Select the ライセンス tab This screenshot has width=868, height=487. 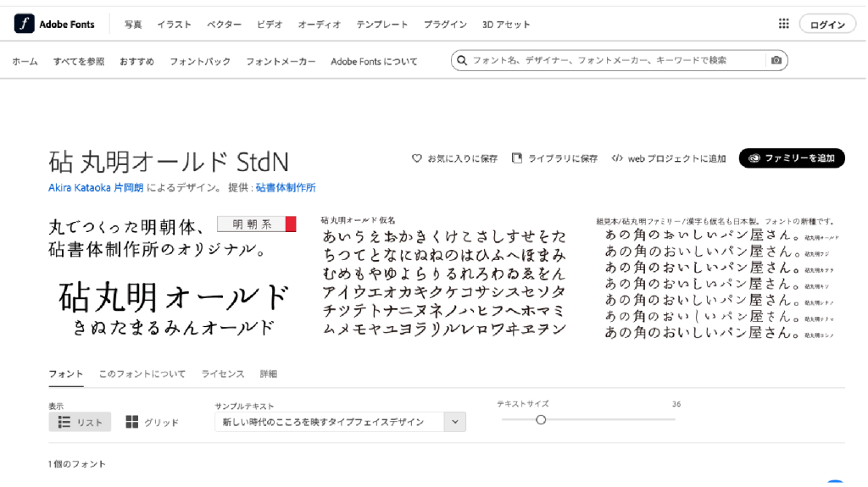coord(223,374)
